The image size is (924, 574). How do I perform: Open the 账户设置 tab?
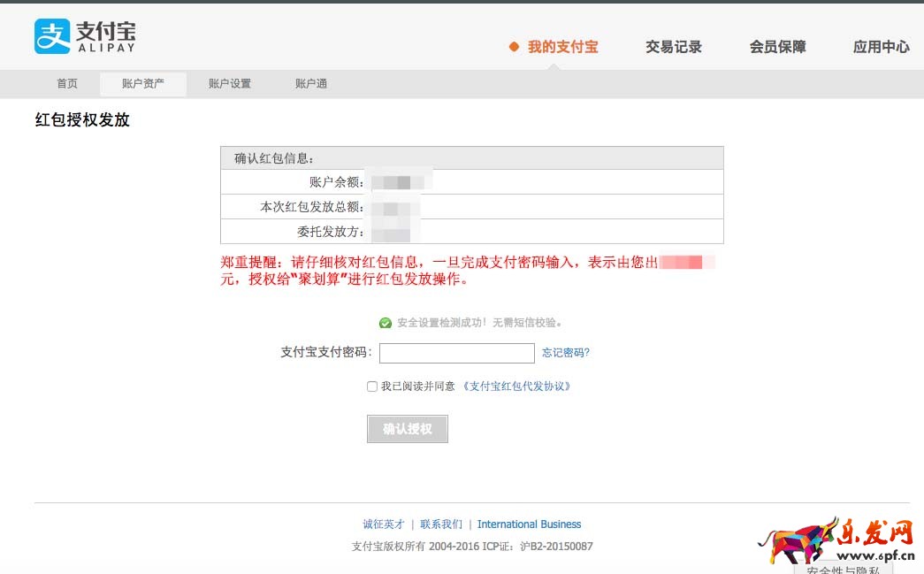click(x=228, y=83)
